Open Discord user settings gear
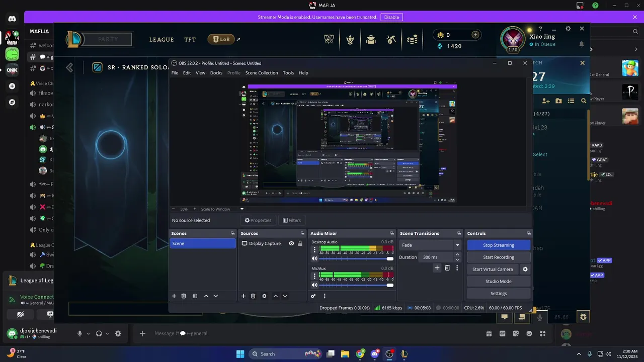The height and width of the screenshot is (362, 644). tap(118, 333)
